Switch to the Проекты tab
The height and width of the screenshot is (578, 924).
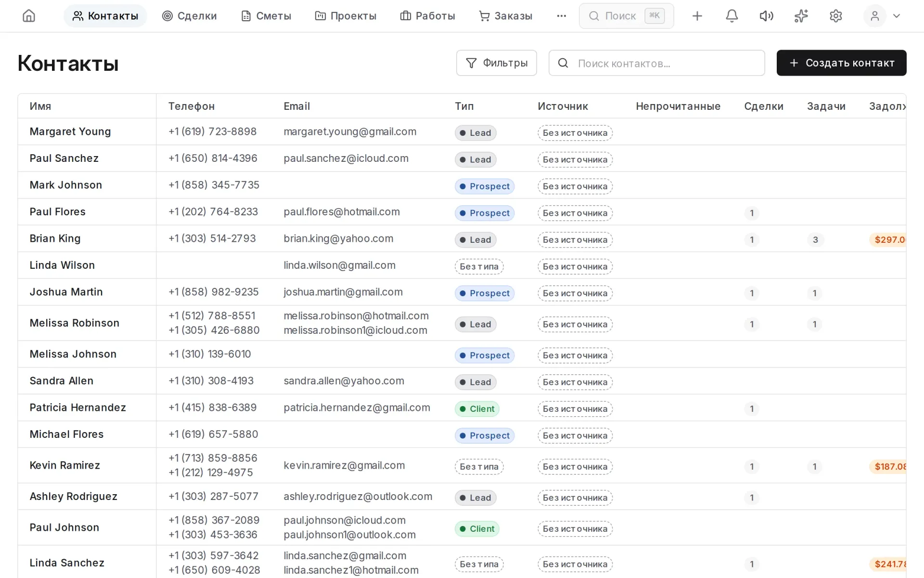(x=346, y=16)
